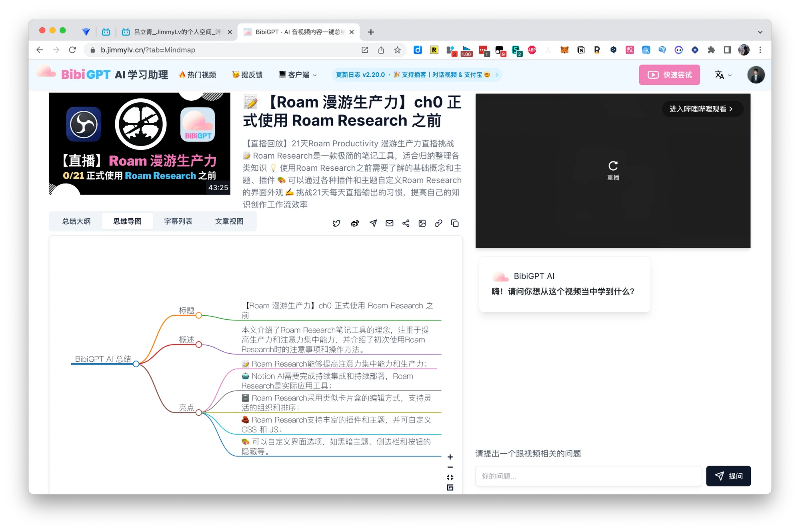The width and height of the screenshot is (800, 532).
Task: Zoom out the mindmap with minus
Action: click(x=450, y=467)
